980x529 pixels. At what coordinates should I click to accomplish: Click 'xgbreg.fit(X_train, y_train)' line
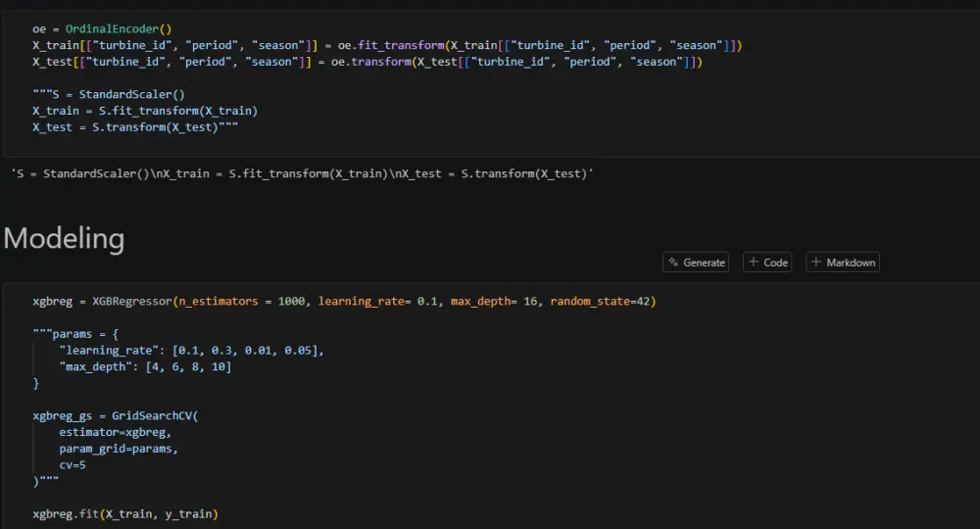tap(125, 514)
